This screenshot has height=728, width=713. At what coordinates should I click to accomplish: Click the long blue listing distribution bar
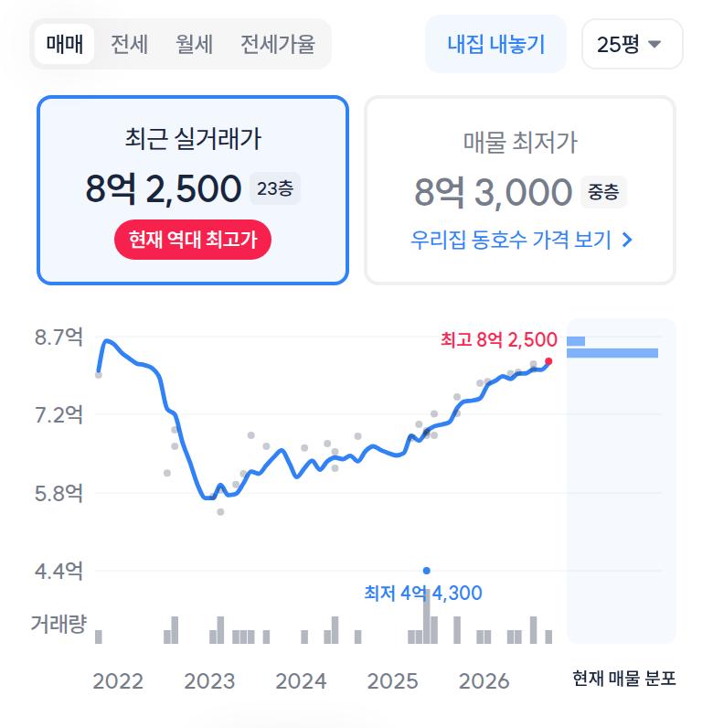[612, 353]
